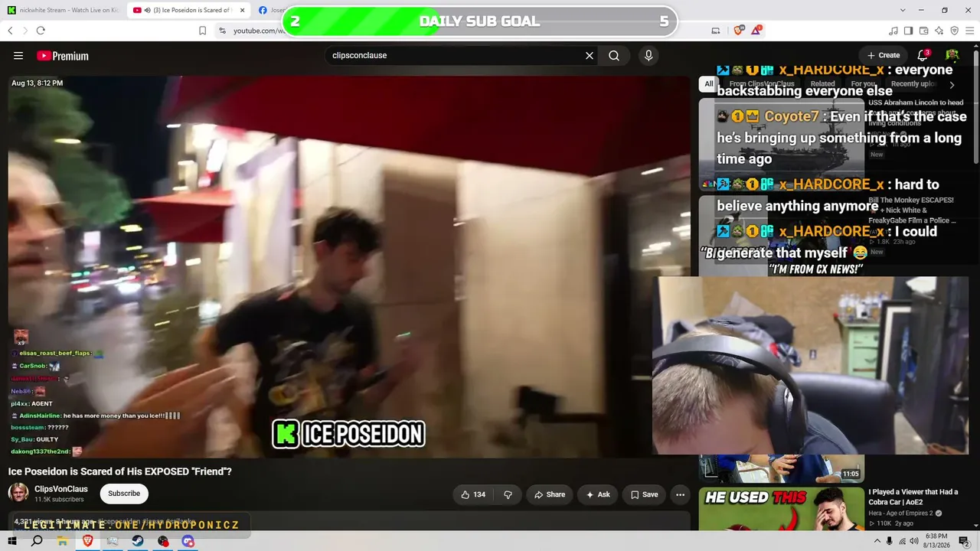Switch to the nickwhite Stream Kick tab
The image size is (980, 551).
pos(63,10)
